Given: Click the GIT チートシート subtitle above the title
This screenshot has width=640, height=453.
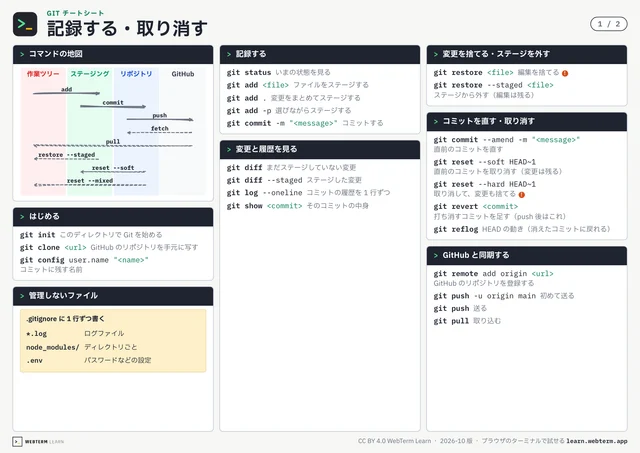Looking at the screenshot, I should pos(75,13).
